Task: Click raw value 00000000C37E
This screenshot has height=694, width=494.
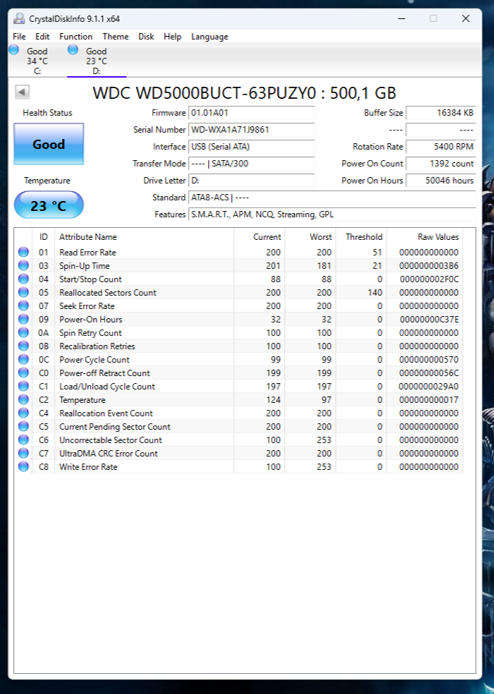Action: pos(429,319)
